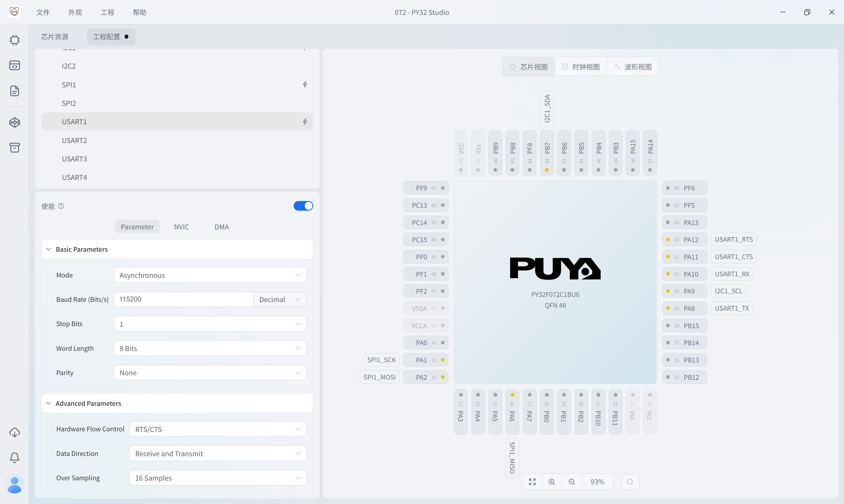This screenshot has width=844, height=504.
Task: Click the document icon in the left sidebar
Action: pos(14,91)
